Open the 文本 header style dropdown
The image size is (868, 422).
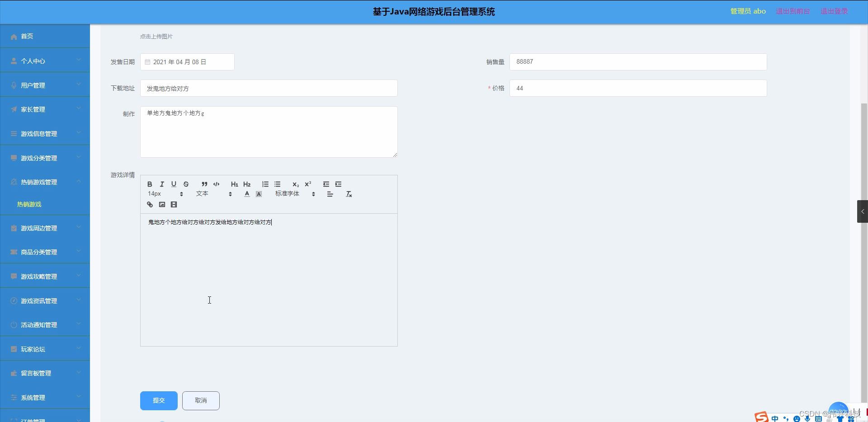pyautogui.click(x=214, y=194)
